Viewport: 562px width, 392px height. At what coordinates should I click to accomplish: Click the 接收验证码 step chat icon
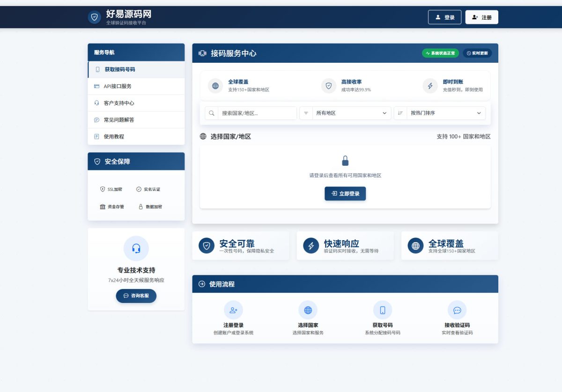(457, 310)
